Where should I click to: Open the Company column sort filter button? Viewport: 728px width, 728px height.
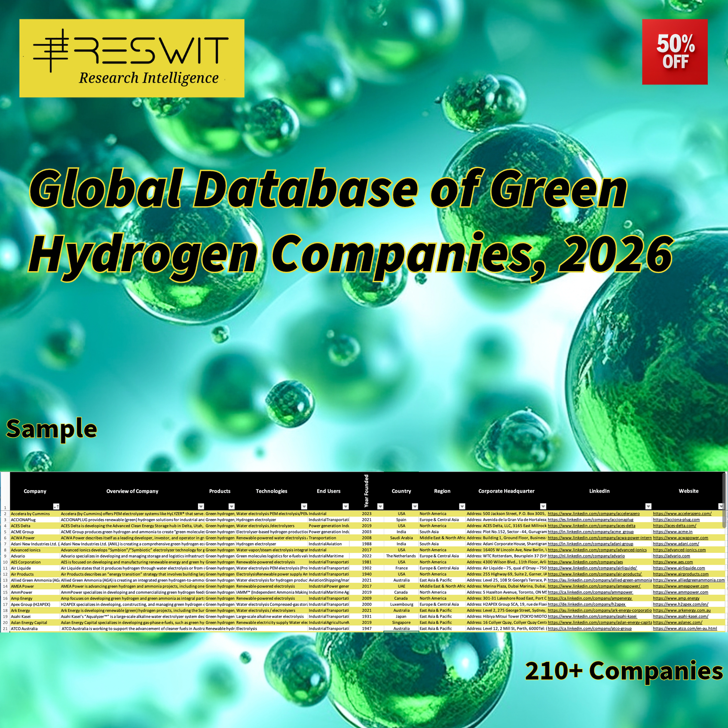coord(56,507)
